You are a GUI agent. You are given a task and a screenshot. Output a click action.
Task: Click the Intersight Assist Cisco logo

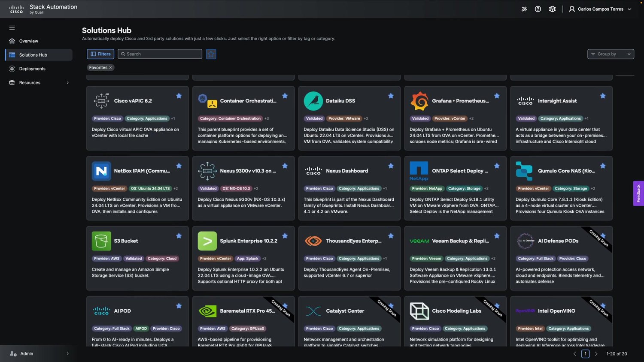point(525,101)
